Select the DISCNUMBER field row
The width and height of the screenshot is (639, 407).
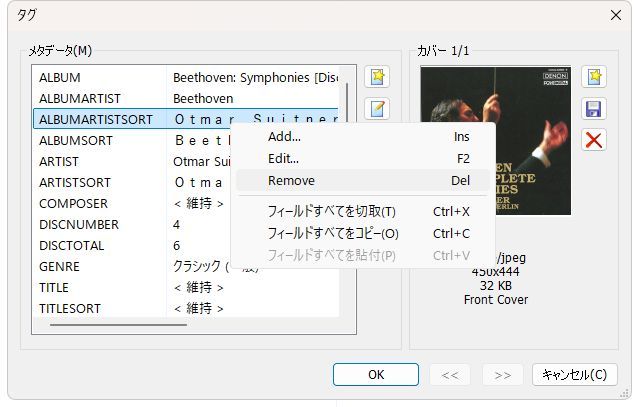(100, 224)
